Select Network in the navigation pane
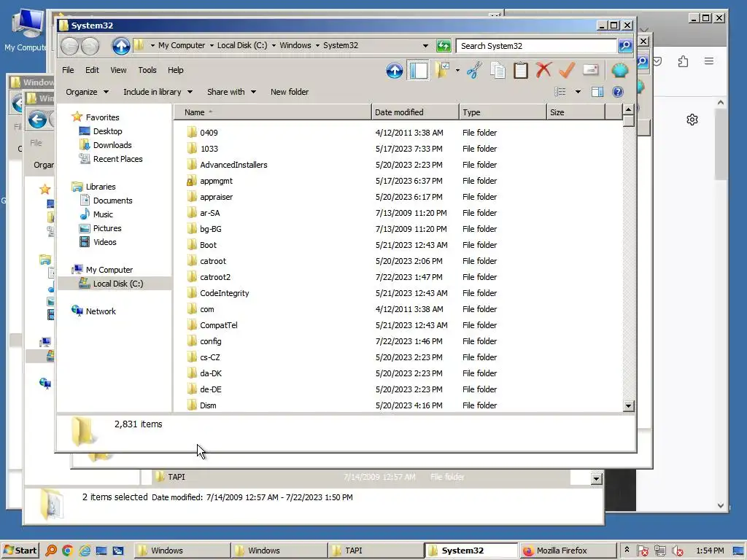747x560 pixels. [x=101, y=311]
